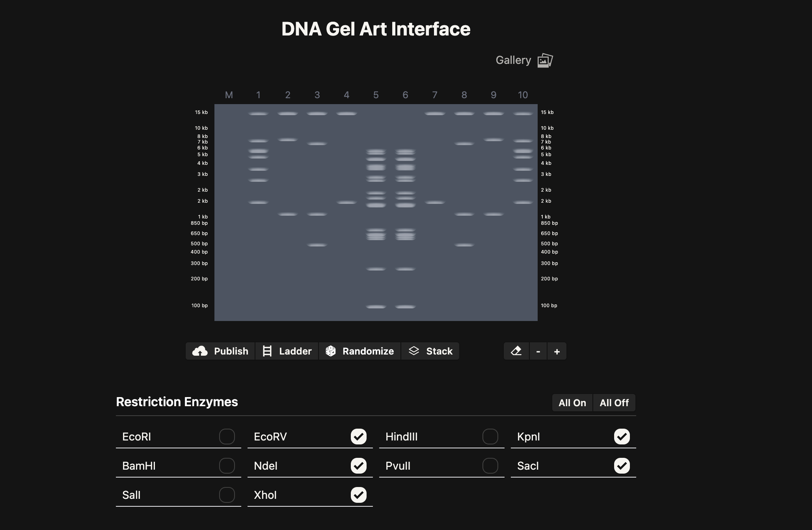
Task: Enable the HindIII restriction enzyme
Action: click(x=490, y=437)
